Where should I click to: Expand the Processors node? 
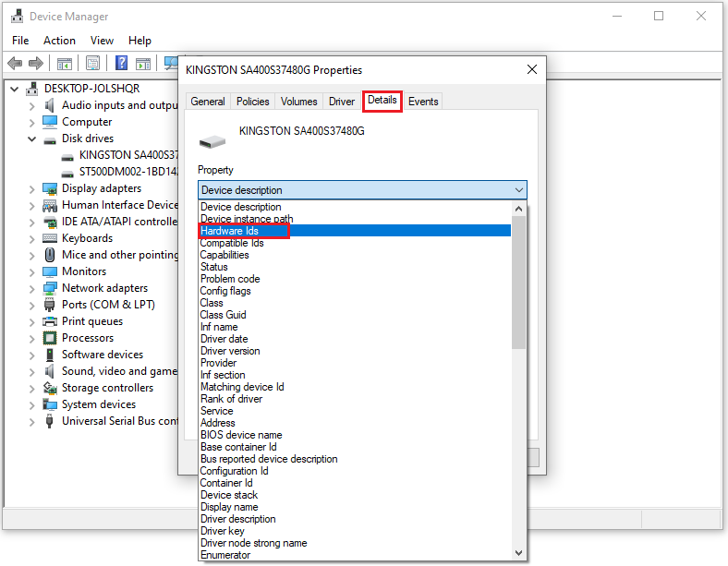tap(31, 339)
